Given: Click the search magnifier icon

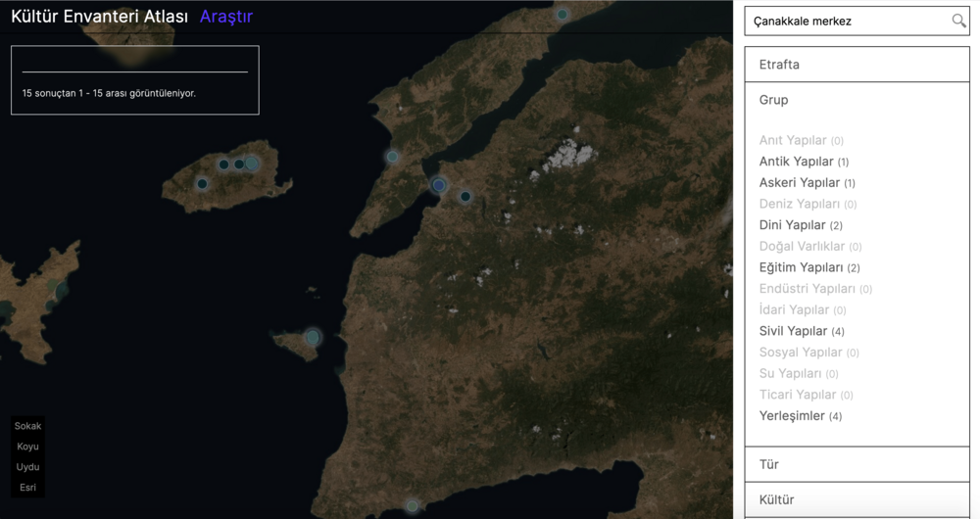Looking at the screenshot, I should point(957,21).
